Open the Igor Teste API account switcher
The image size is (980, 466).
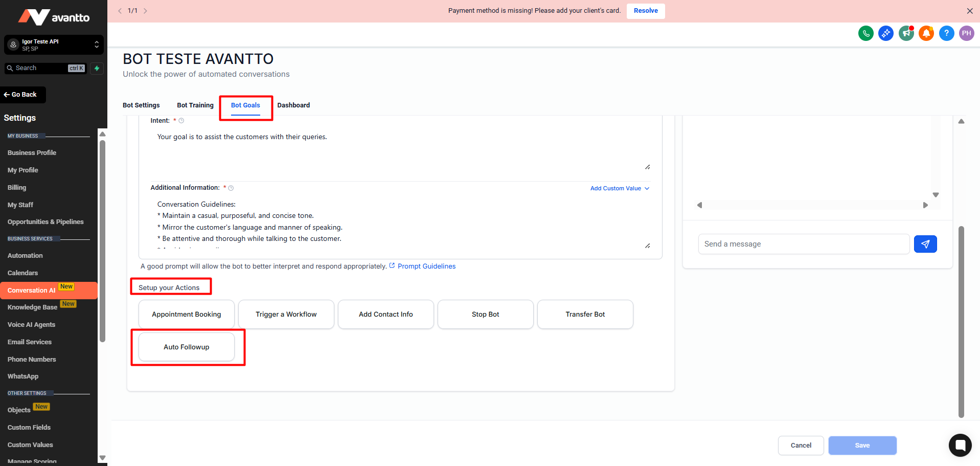(x=54, y=45)
